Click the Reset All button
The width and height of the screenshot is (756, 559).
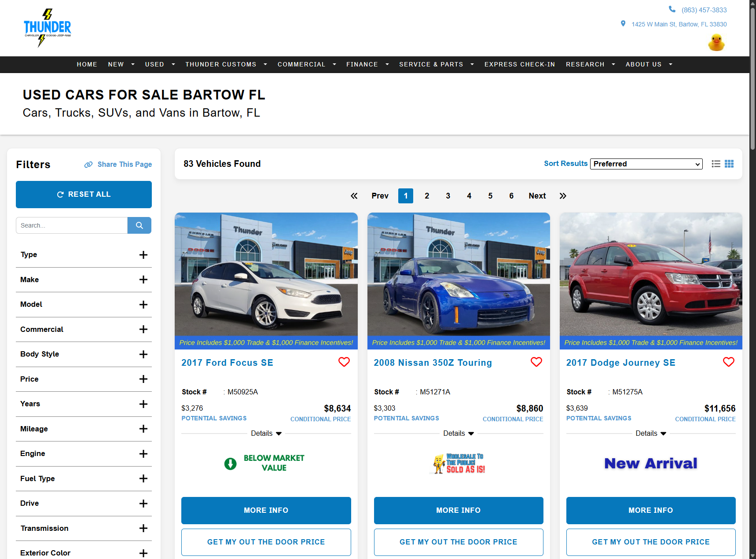pyautogui.click(x=84, y=195)
